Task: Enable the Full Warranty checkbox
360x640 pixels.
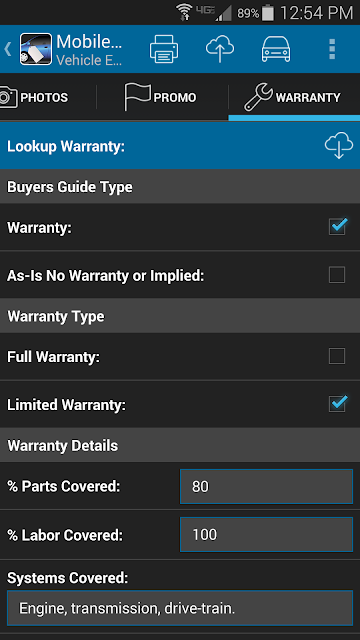Action: [x=337, y=356]
